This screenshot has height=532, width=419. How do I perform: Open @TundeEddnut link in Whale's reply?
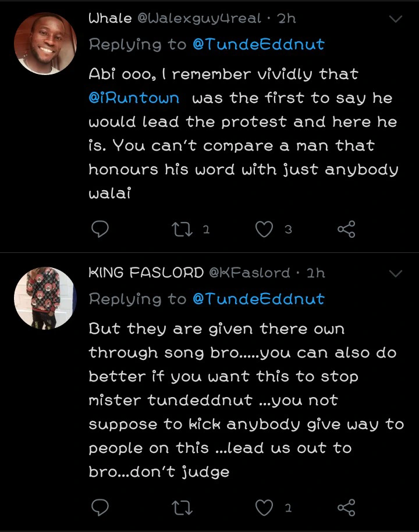258,44
